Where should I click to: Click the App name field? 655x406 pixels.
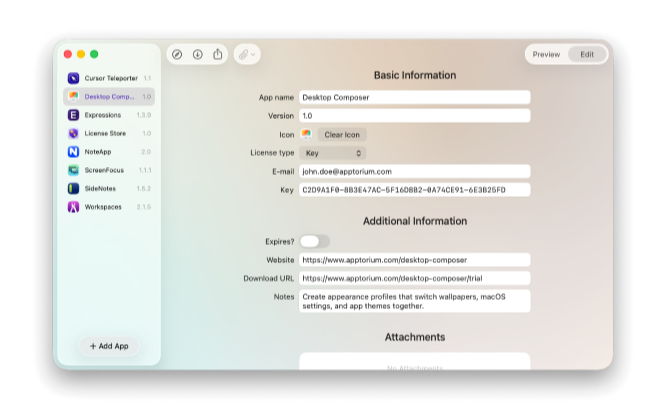point(414,97)
